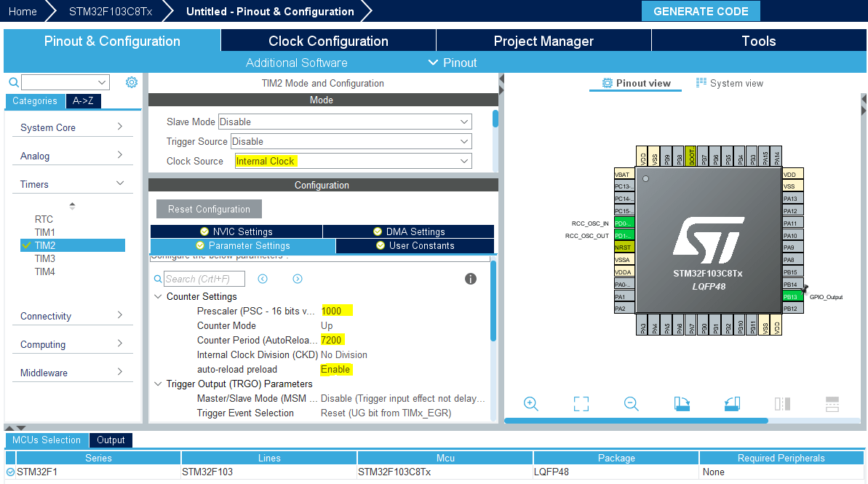Select pin PA13 on the chip
The image size is (868, 484).
point(792,199)
